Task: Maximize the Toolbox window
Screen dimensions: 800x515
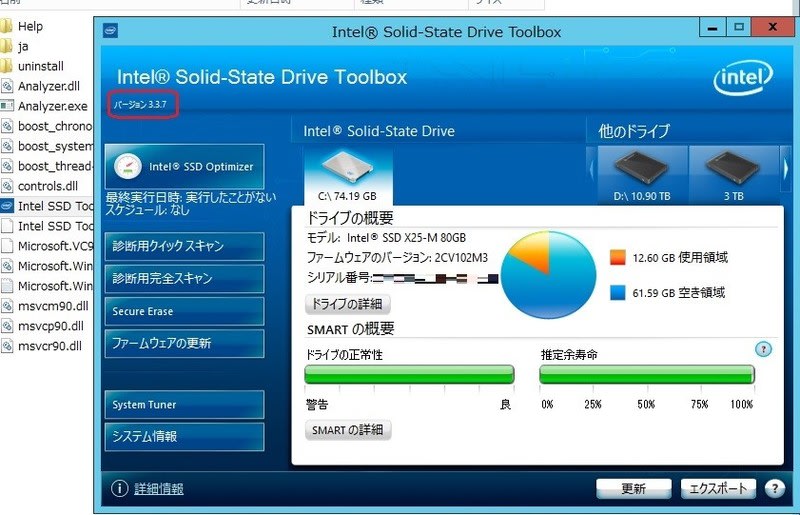Action: click(738, 28)
